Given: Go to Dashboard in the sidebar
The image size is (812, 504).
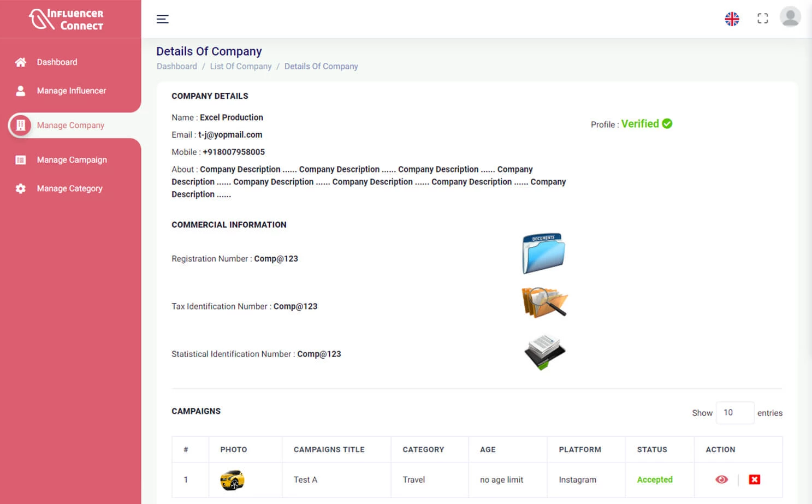Looking at the screenshot, I should coord(57,62).
